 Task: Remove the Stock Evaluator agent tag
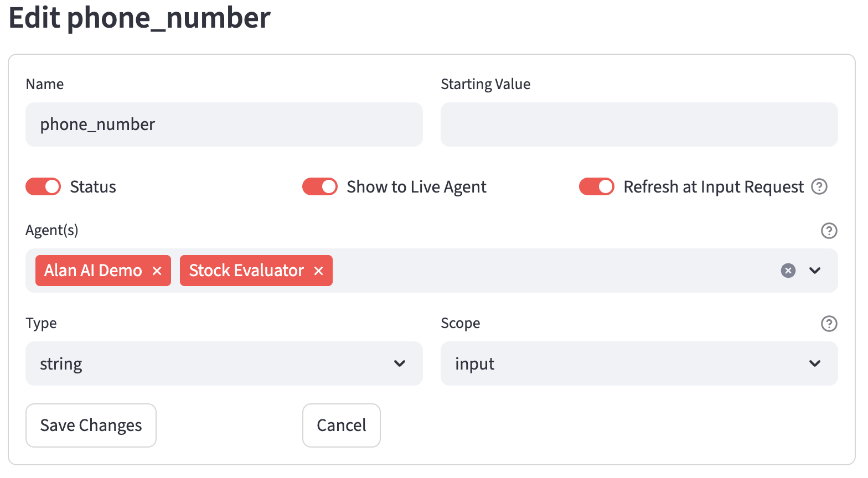tap(318, 271)
